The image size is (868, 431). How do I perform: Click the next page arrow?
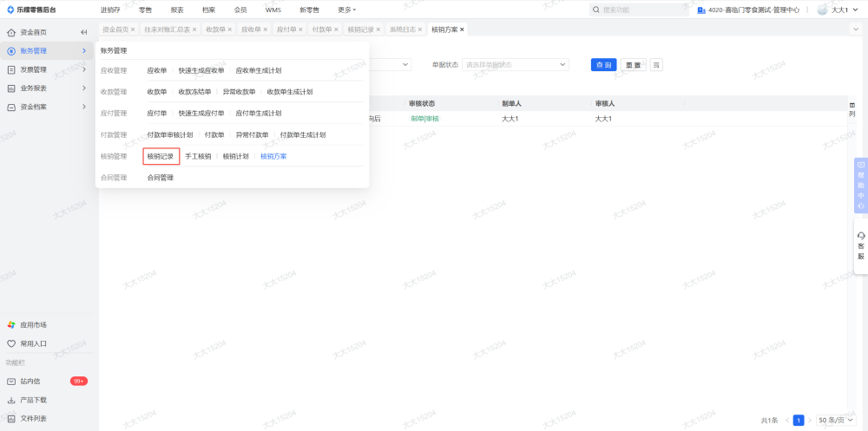(810, 421)
